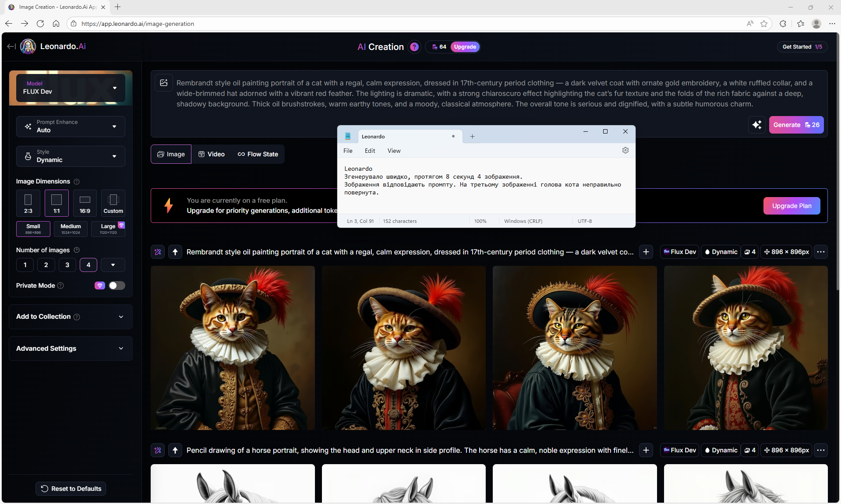Image resolution: width=841 pixels, height=504 pixels.
Task: Collapse sidebar with the back arrow icon
Action: point(11,46)
